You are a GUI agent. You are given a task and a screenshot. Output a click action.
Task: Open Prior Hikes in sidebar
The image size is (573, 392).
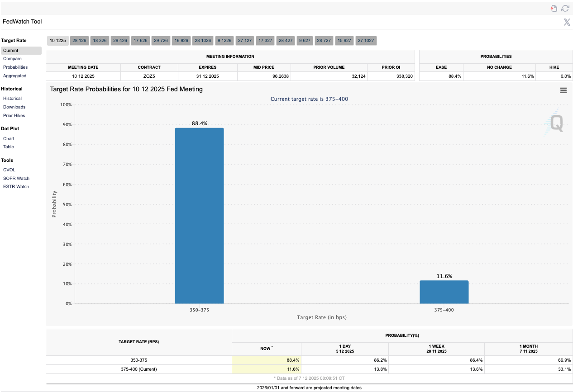tap(14, 116)
